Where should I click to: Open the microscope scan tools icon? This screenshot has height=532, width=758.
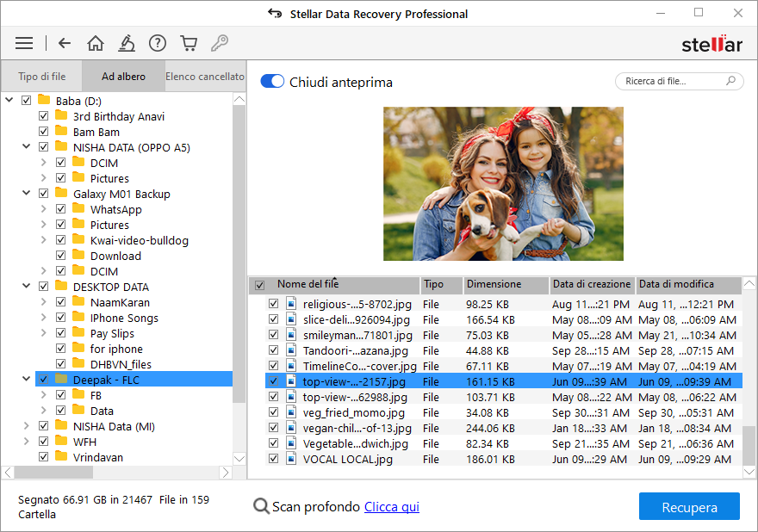(126, 43)
